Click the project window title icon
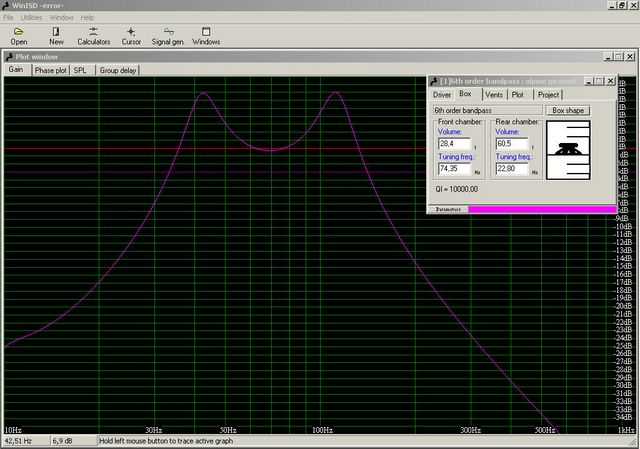This screenshot has height=449, width=640. [x=433, y=81]
